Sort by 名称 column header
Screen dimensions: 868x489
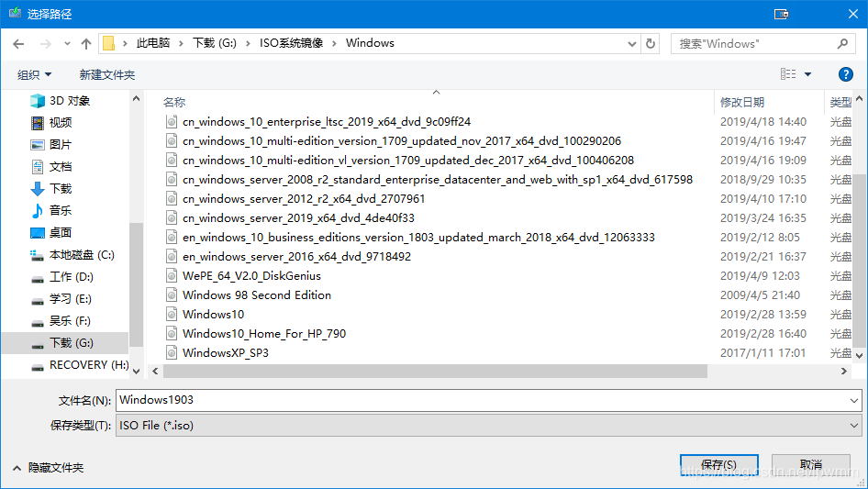[x=174, y=102]
